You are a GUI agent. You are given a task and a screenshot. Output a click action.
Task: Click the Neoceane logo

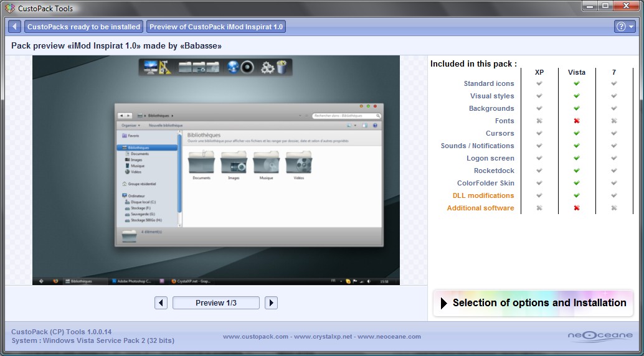tap(600, 336)
